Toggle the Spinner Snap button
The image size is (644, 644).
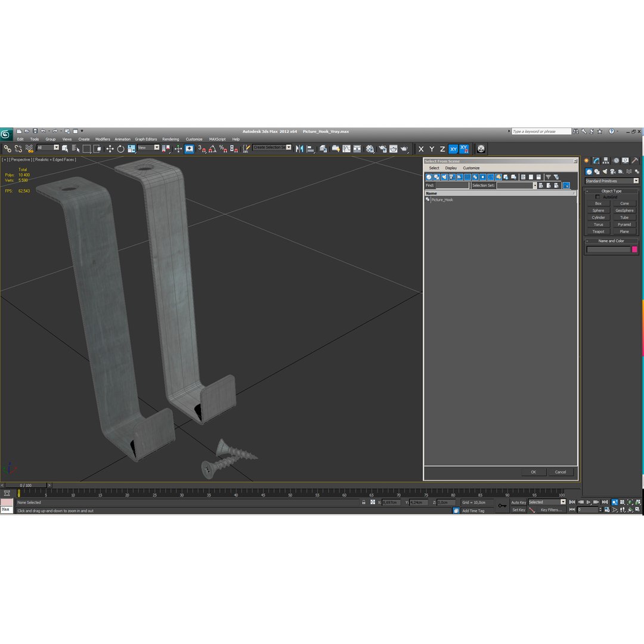tap(234, 148)
